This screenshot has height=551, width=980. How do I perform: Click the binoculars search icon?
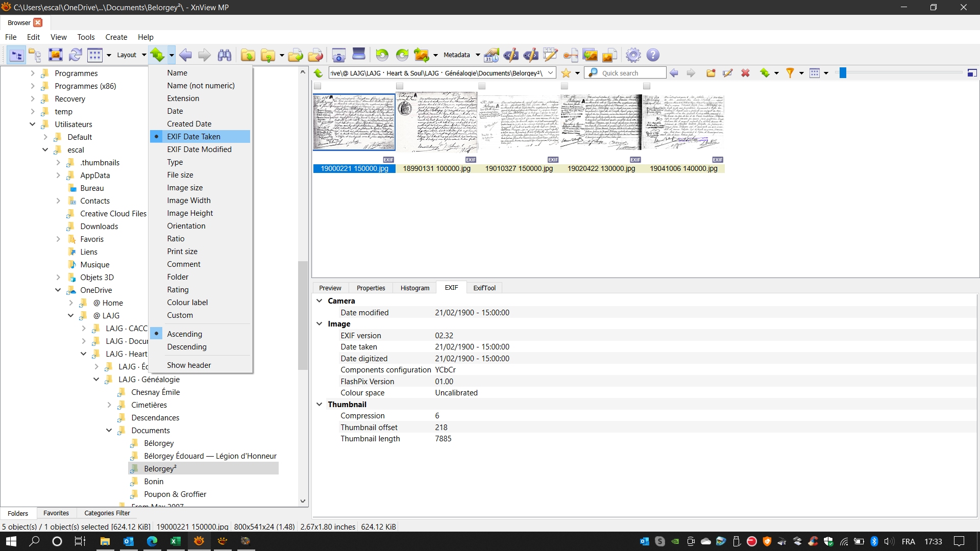tap(225, 55)
